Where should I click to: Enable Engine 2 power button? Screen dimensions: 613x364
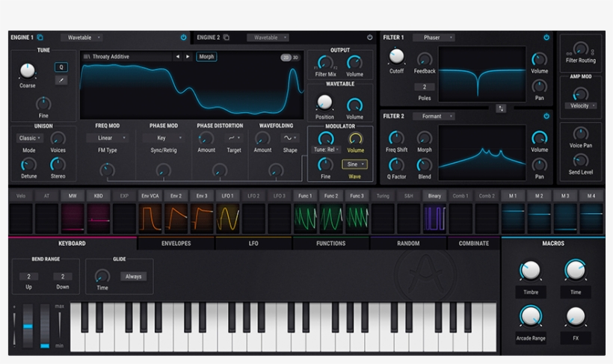369,37
